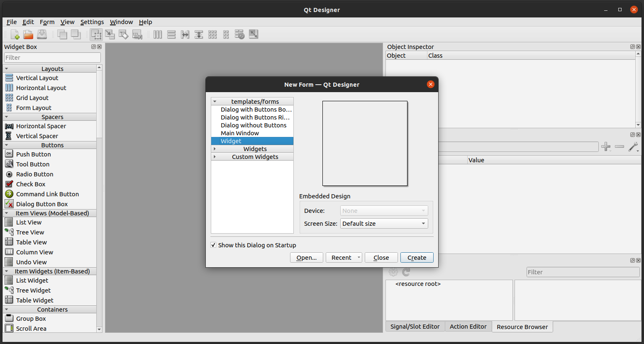Select Check Box widget in Widget Box
The width and height of the screenshot is (644, 344).
[31, 184]
